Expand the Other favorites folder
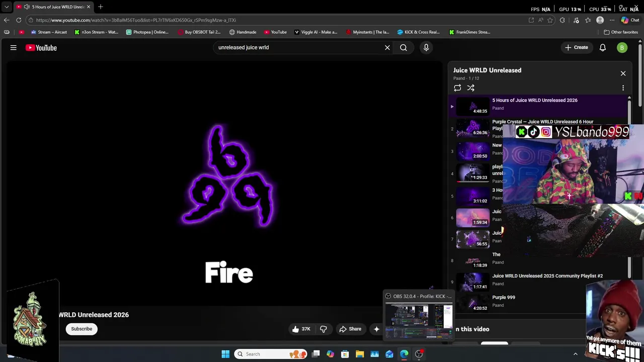Screen dimensions: 644x362 point(621,32)
